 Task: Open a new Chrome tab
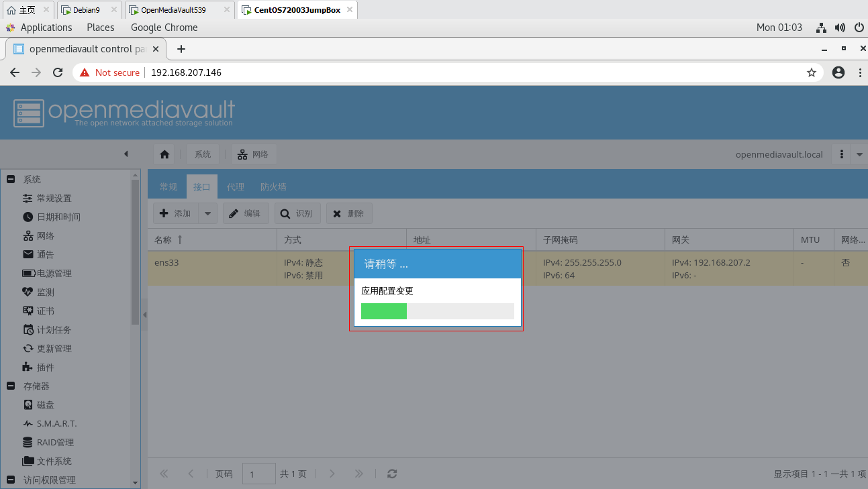[x=181, y=49]
